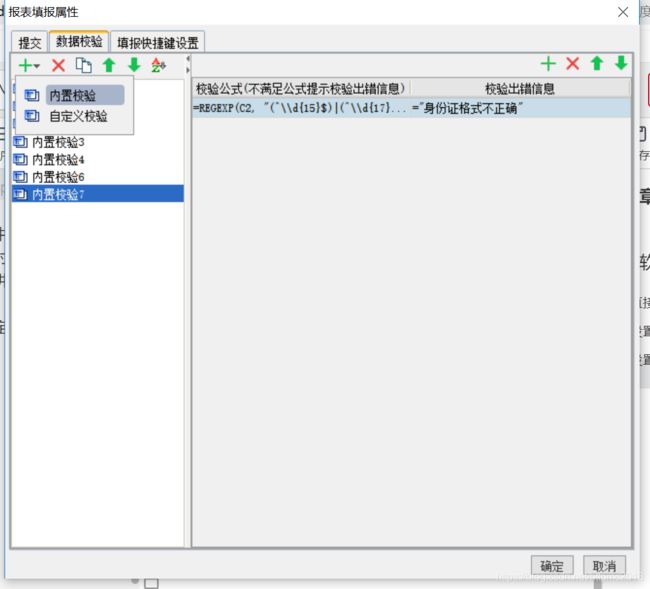
Task: Click the icon beside 内置校验7
Action: (x=20, y=194)
